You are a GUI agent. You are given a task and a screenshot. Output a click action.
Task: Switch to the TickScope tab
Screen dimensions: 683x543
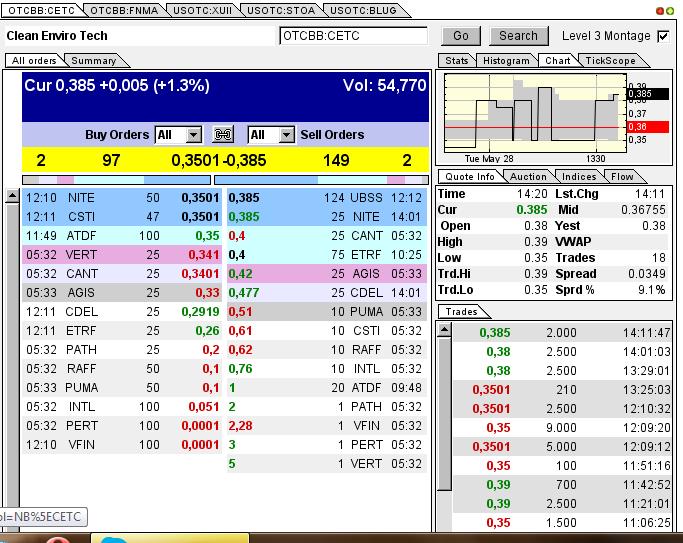click(x=610, y=61)
